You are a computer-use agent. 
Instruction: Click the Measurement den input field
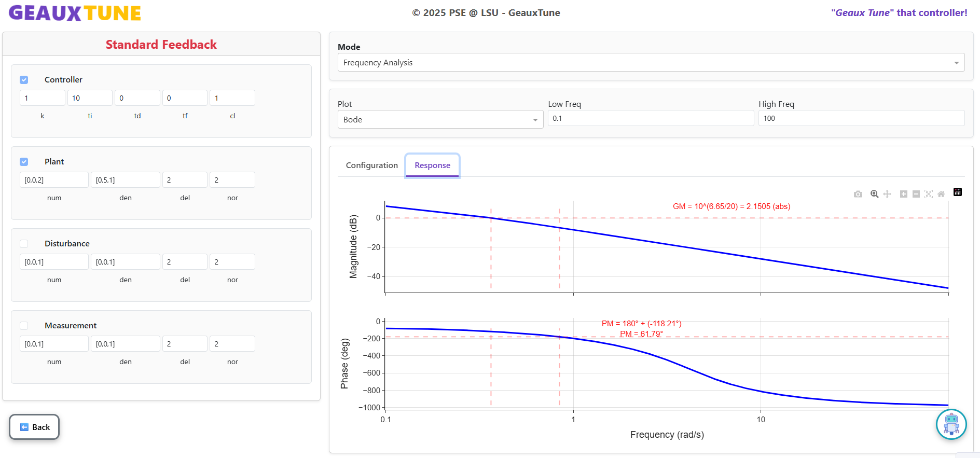(126, 344)
